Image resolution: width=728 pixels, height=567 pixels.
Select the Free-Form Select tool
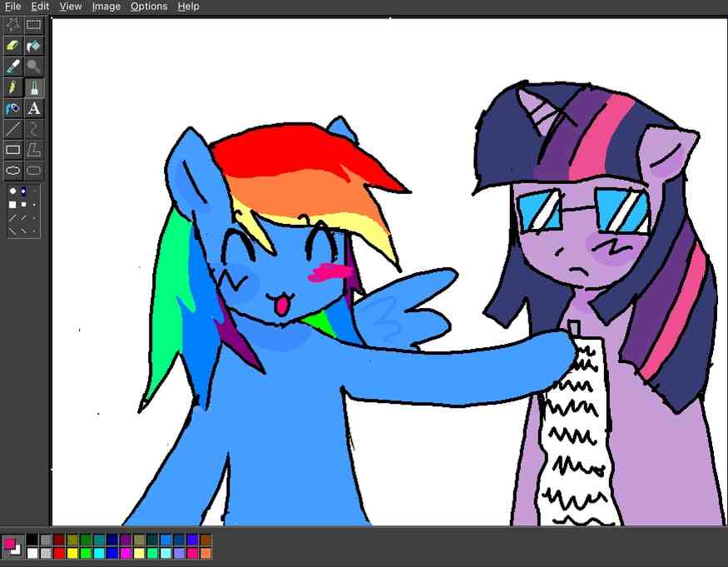pyautogui.click(x=13, y=25)
